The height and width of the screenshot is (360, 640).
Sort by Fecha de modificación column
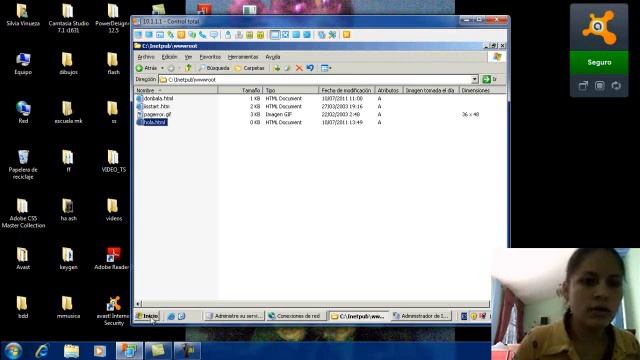coord(347,90)
